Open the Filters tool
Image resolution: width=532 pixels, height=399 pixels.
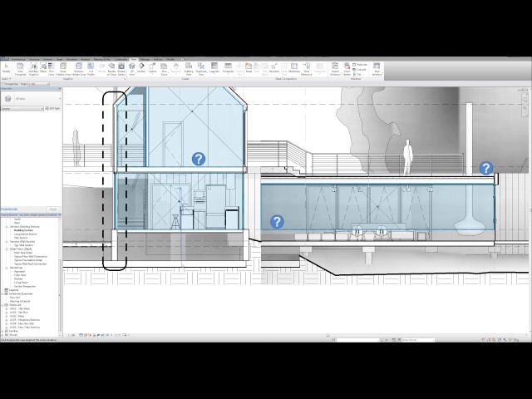[x=43, y=68]
